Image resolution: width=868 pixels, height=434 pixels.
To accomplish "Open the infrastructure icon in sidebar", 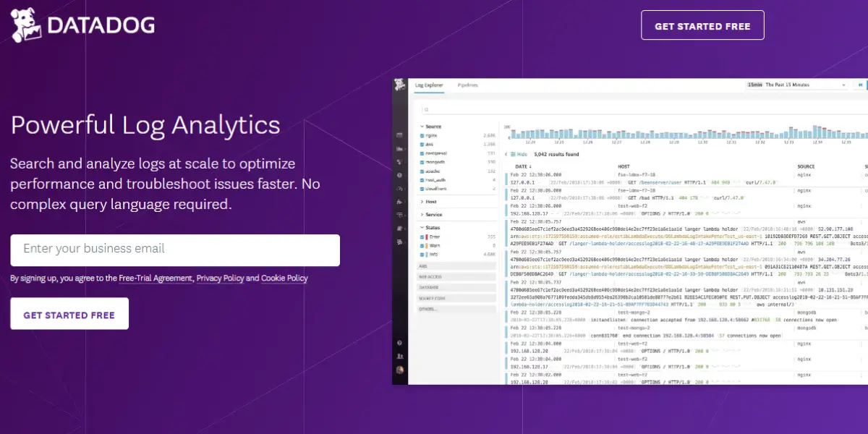I will pos(399,161).
